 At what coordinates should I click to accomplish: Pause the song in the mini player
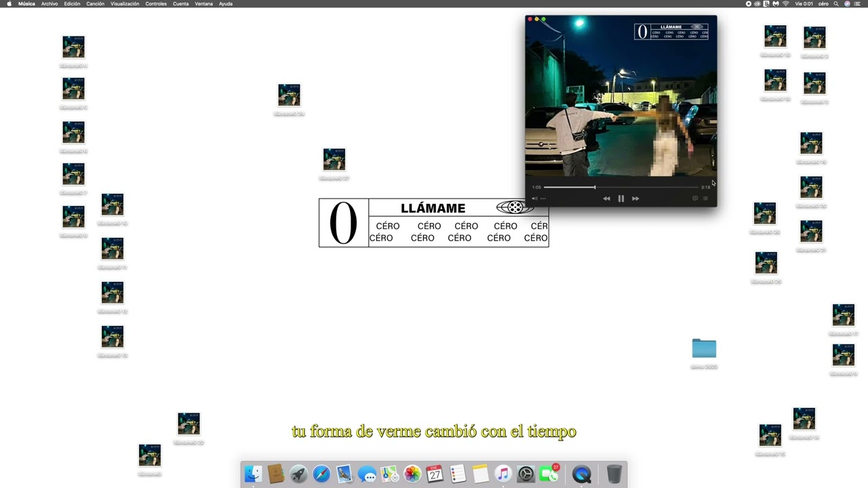(x=620, y=199)
